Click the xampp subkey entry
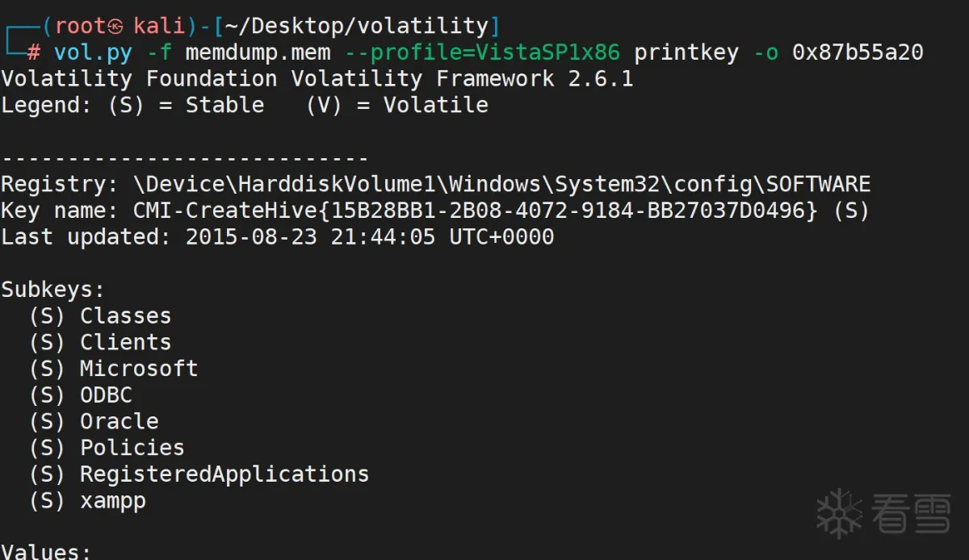969x560 pixels. (112, 500)
